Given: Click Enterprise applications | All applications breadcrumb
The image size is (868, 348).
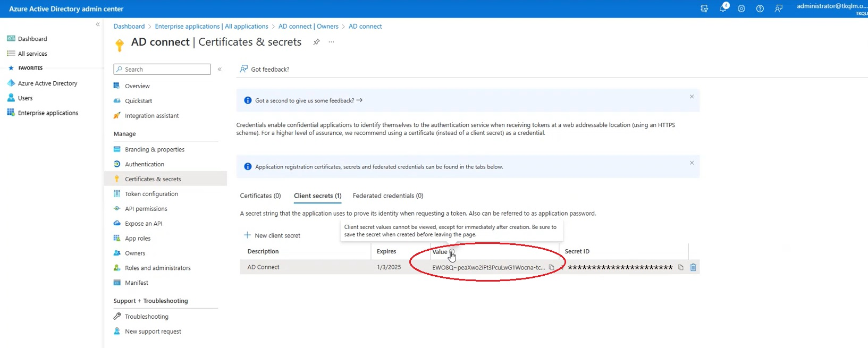Looking at the screenshot, I should coord(212,26).
